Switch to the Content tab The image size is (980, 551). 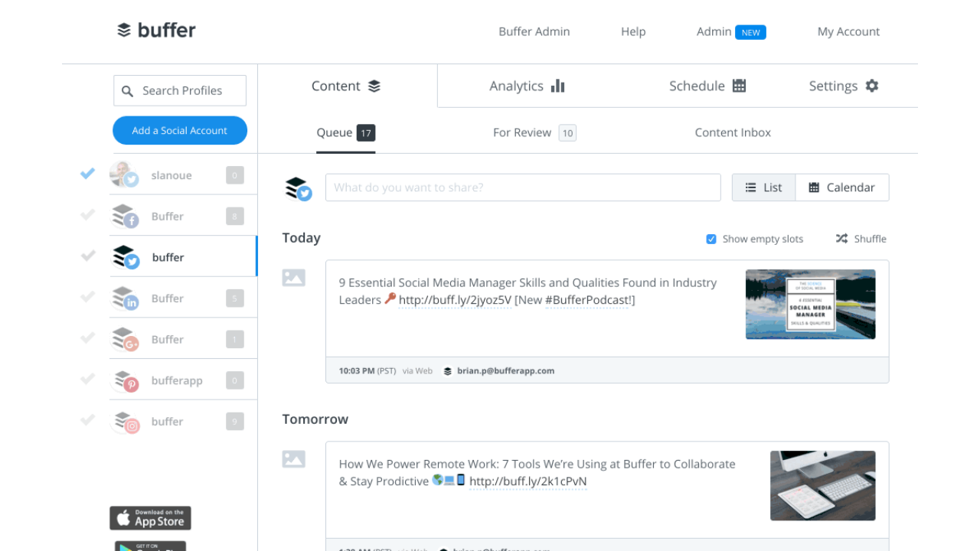(x=347, y=86)
